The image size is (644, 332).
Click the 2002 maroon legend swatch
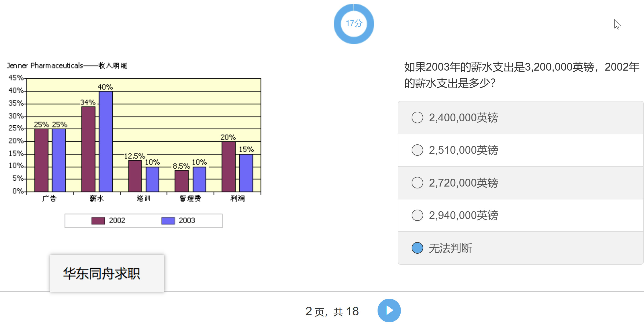point(98,221)
